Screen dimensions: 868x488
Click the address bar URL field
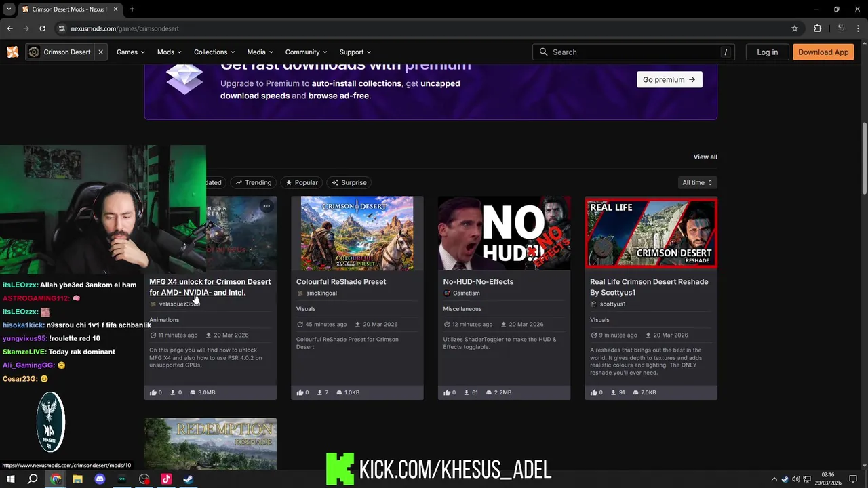tap(427, 28)
